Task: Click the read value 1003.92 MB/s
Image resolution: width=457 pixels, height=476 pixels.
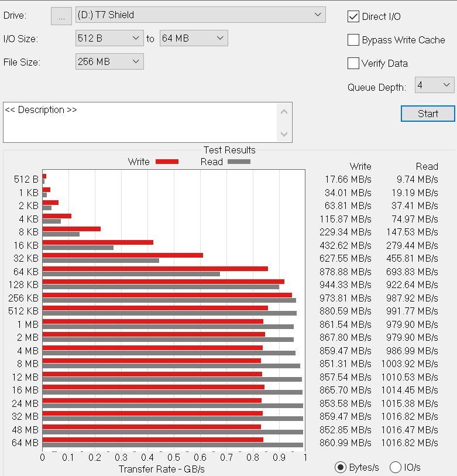Action: point(410,364)
